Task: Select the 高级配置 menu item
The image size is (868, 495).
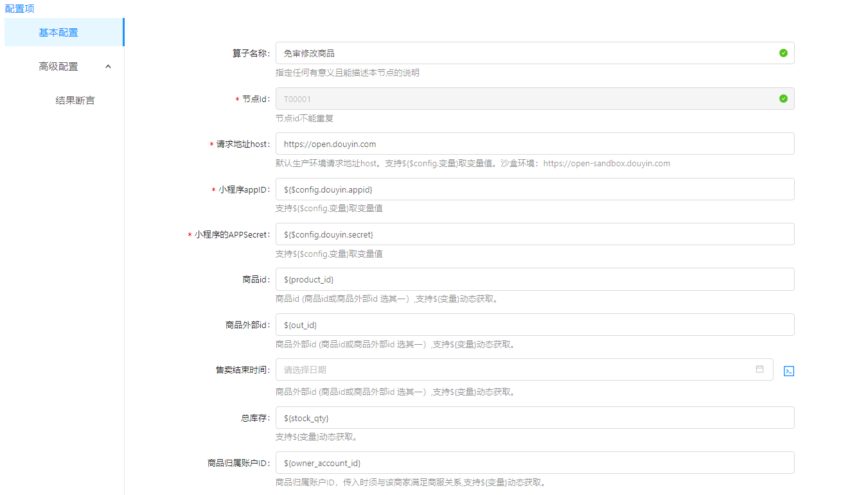Action: [x=58, y=66]
